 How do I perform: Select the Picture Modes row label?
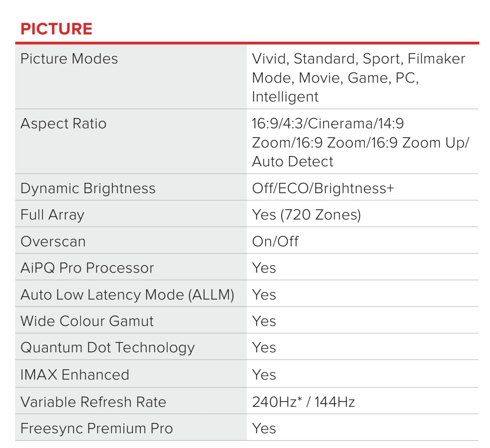point(69,59)
